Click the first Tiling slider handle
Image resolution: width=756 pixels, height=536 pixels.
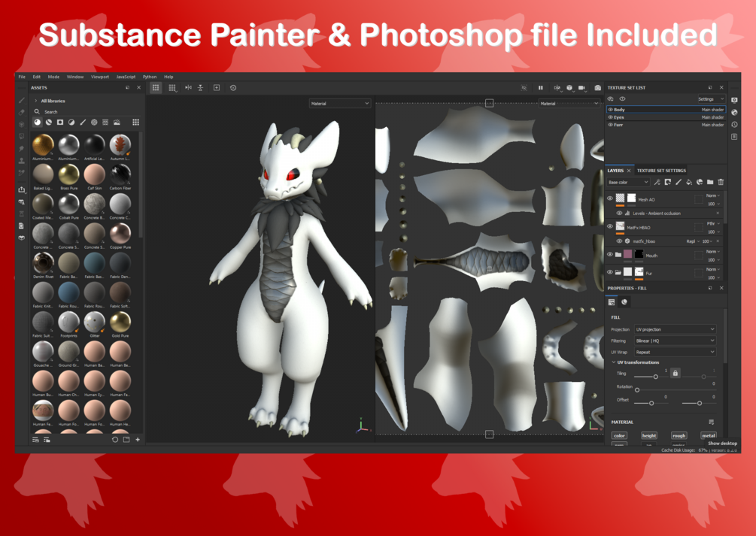[655, 377]
